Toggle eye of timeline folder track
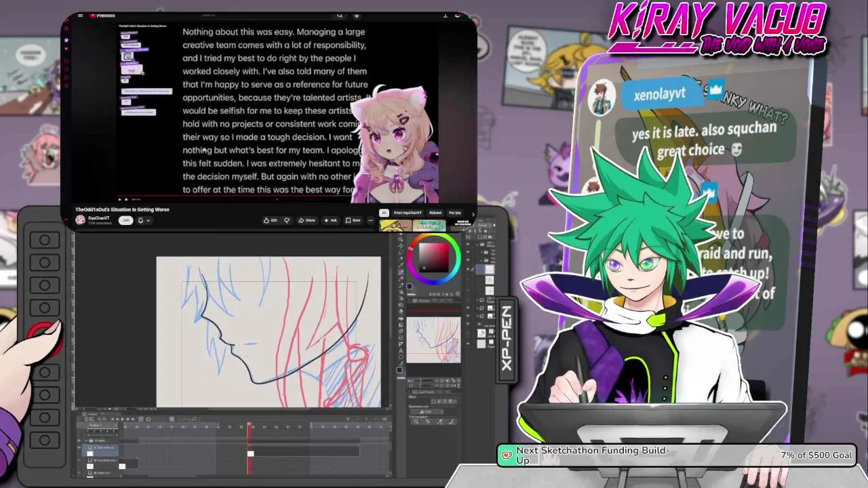 (79, 440)
